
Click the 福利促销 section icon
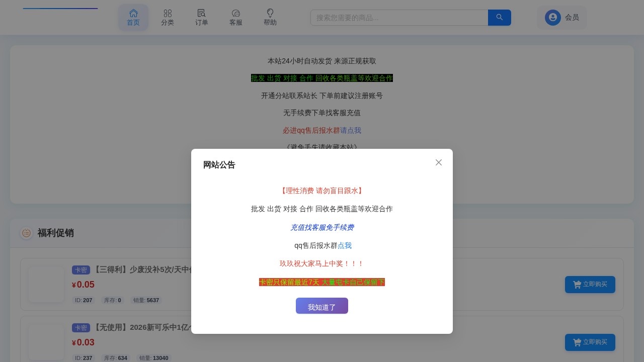click(x=27, y=233)
